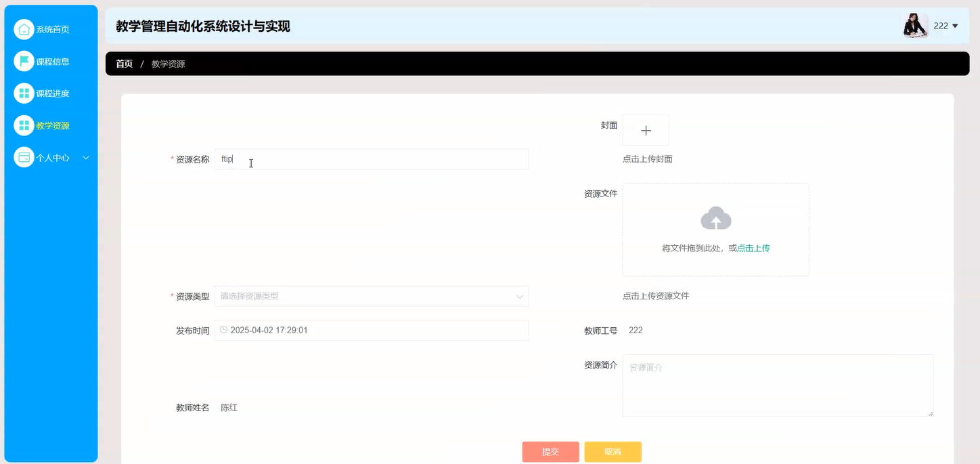Click the 点击上传 upload link
980x464 pixels.
pyautogui.click(x=754, y=248)
